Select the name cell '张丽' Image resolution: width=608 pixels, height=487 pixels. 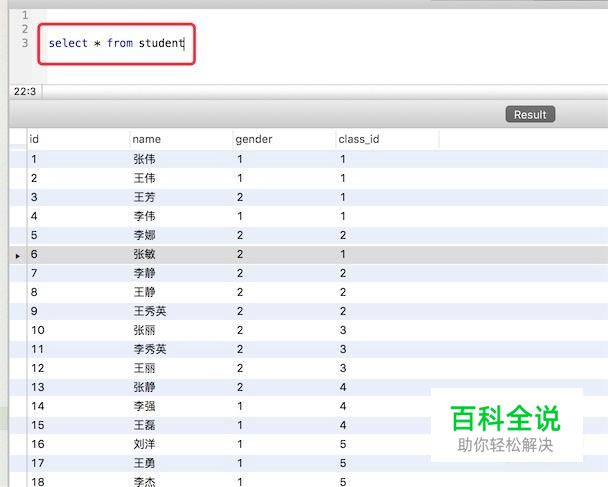(144, 330)
